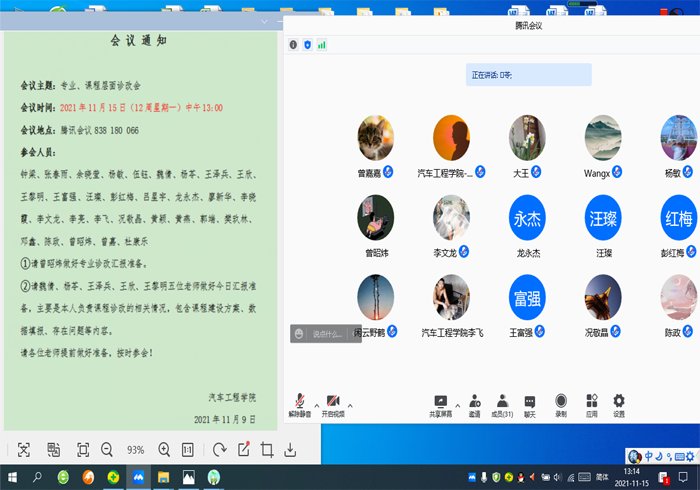
Task: Select 汽车工程学院李飞 avatar
Action: pyautogui.click(x=451, y=297)
